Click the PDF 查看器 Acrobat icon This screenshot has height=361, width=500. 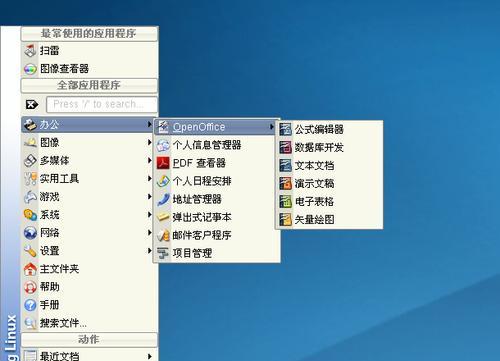pos(163,163)
